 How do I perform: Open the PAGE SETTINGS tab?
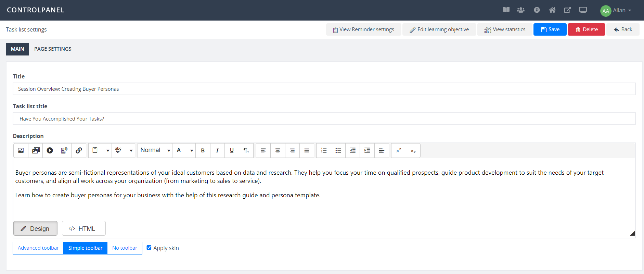coord(53,49)
